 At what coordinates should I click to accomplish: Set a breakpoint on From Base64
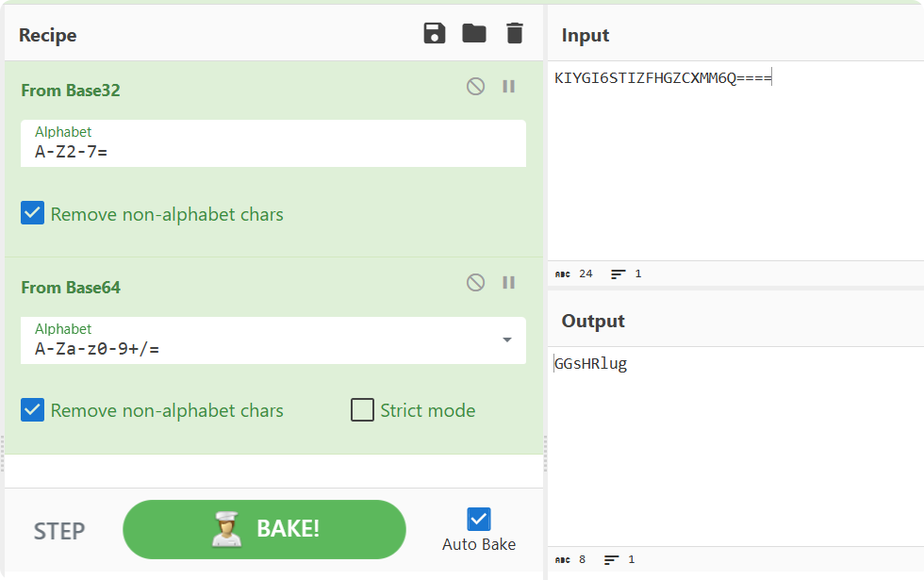[x=508, y=282]
